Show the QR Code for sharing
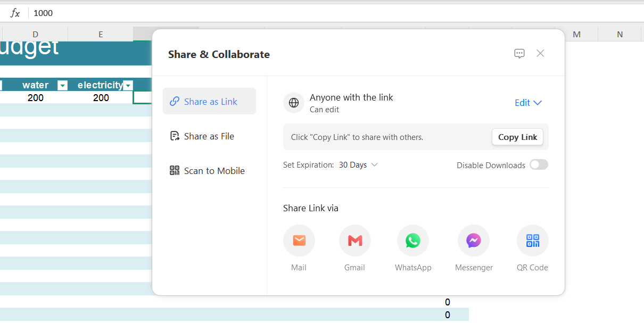Image resolution: width=644 pixels, height=323 pixels. point(533,241)
